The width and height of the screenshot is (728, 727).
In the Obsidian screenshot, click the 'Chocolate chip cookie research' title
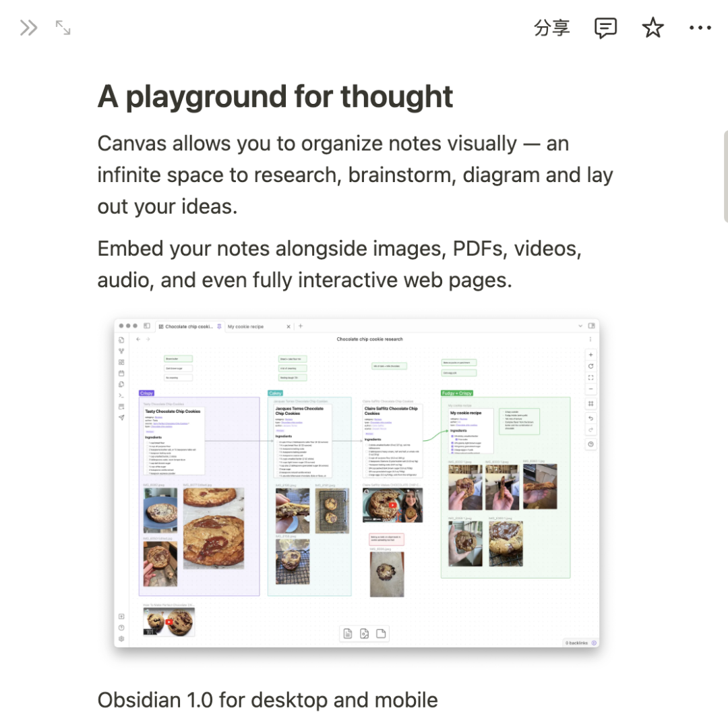tap(369, 339)
